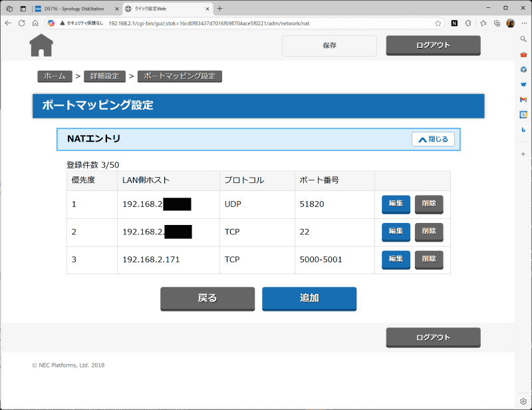Click the Notion extension icon in the toolbar
This screenshot has height=410, width=532.
[455, 22]
